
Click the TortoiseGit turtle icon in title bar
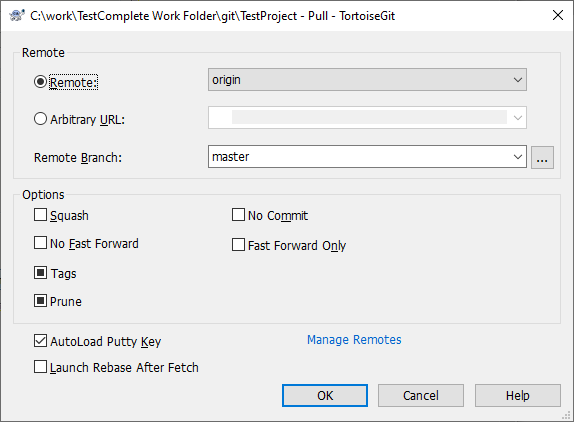[17, 16]
